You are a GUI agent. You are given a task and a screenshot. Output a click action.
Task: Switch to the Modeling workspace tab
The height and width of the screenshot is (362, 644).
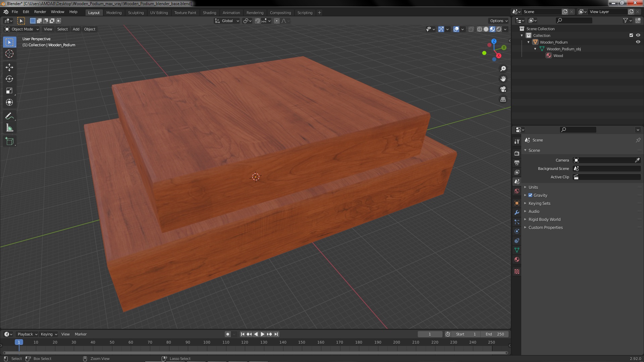(x=114, y=13)
